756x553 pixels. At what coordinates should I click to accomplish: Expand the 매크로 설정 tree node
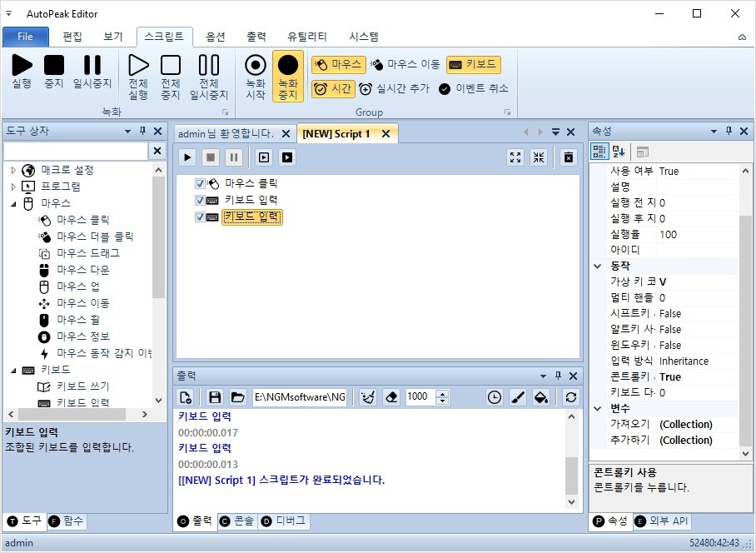[x=13, y=170]
